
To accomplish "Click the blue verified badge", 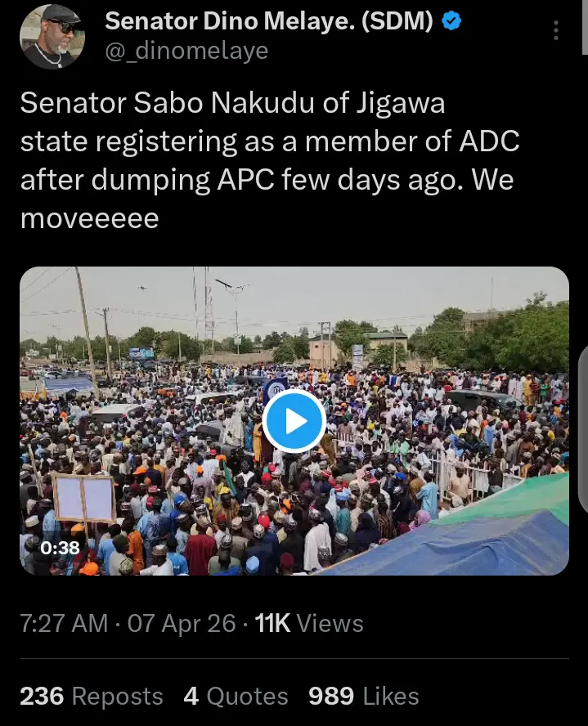I will (x=451, y=22).
